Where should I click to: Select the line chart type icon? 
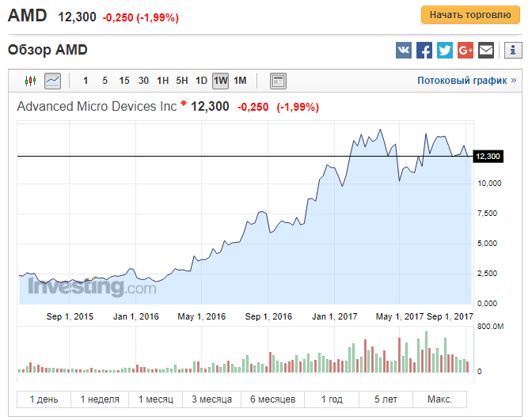pyautogui.click(x=52, y=81)
